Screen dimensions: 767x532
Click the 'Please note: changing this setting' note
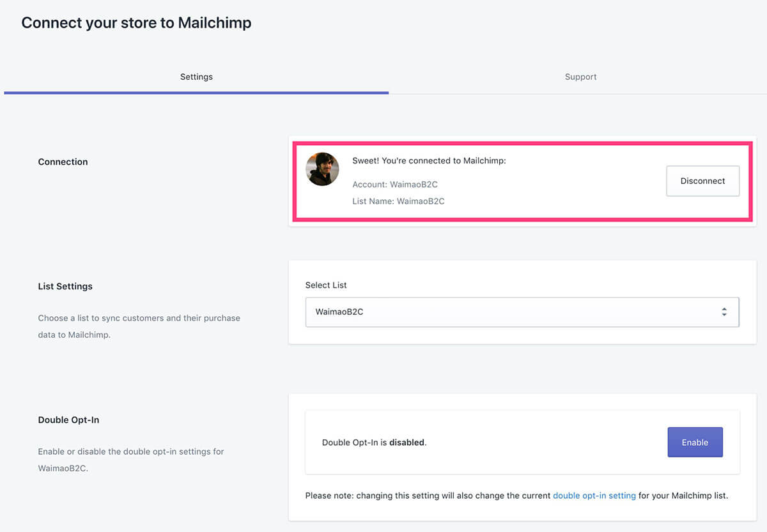pyautogui.click(x=516, y=495)
